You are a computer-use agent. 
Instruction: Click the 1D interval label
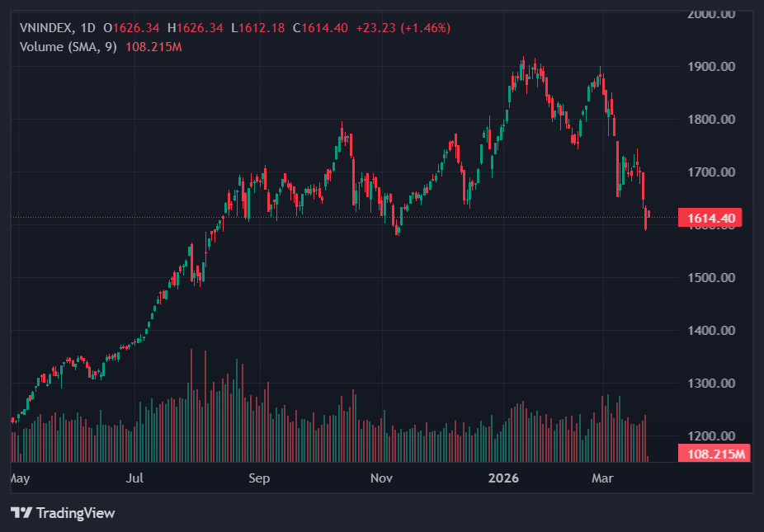[88, 28]
